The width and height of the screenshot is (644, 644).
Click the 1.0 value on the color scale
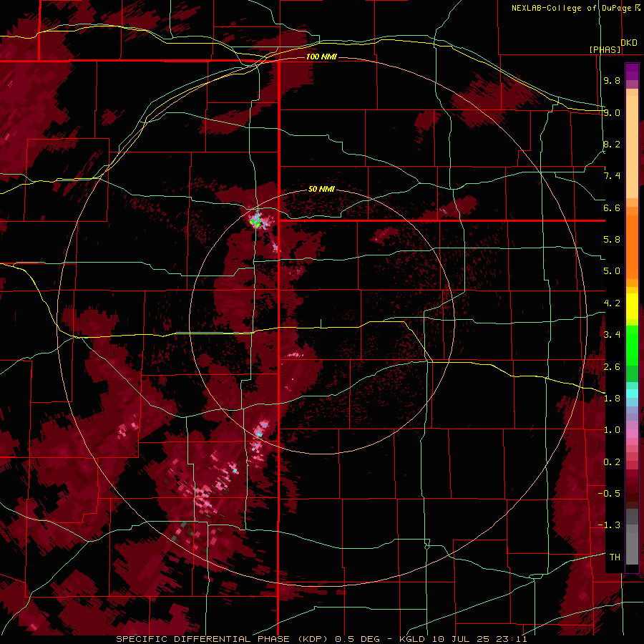612,430
